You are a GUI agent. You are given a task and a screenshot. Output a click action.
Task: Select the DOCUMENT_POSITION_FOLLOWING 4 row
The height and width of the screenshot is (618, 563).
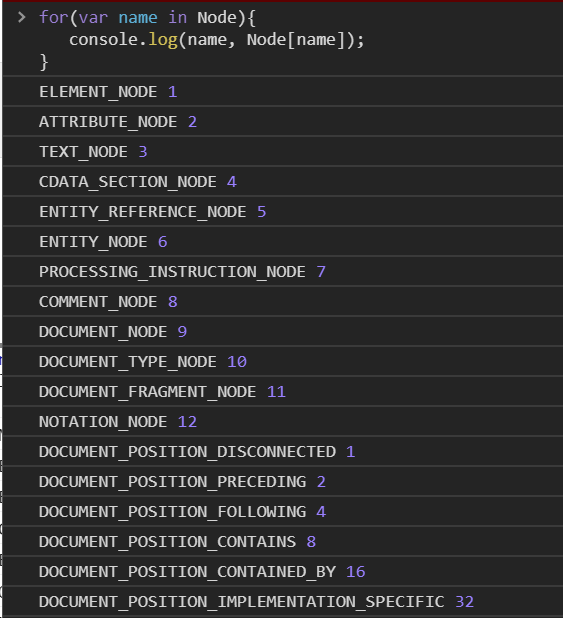283,511
